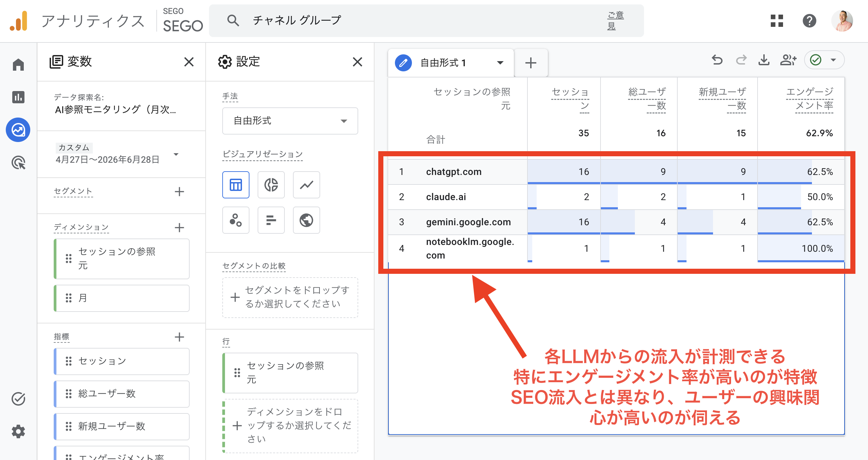This screenshot has width=868, height=460.
Task: Click the claude.ai row
Action: coord(616,197)
